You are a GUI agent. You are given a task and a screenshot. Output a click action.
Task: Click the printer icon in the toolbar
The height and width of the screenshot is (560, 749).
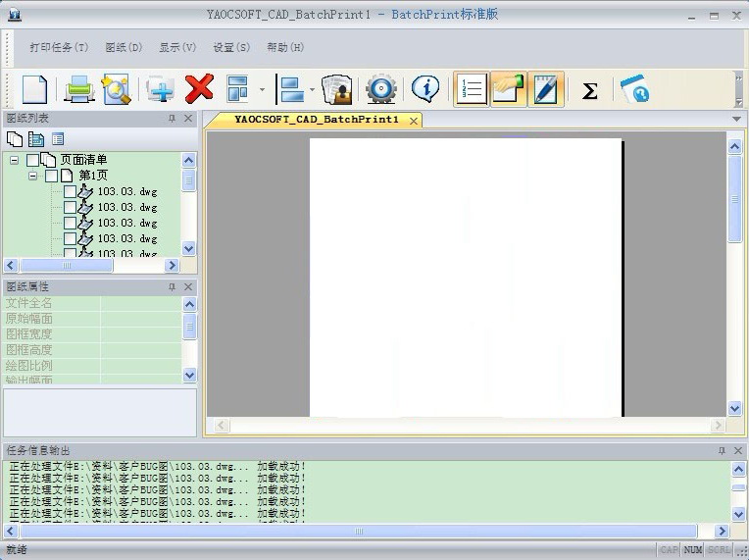[78, 90]
